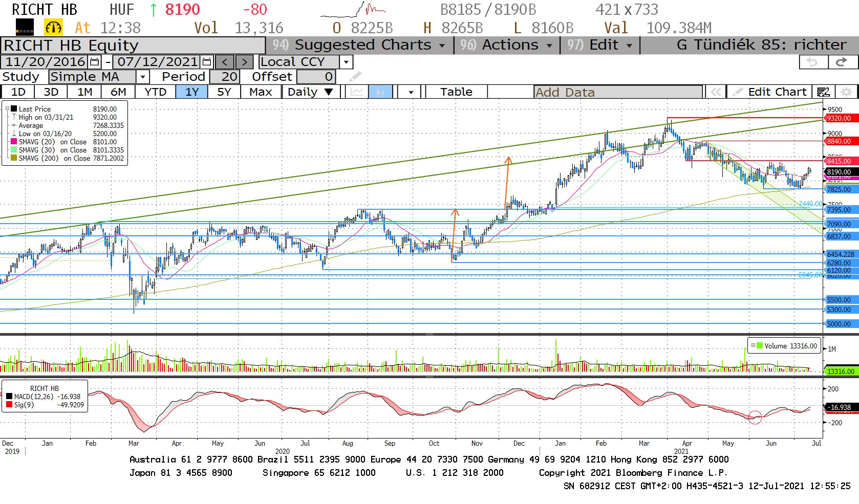Shift the date range backward with left arrow
Image resolution: width=859 pixels, height=504 pixels.
click(x=225, y=62)
